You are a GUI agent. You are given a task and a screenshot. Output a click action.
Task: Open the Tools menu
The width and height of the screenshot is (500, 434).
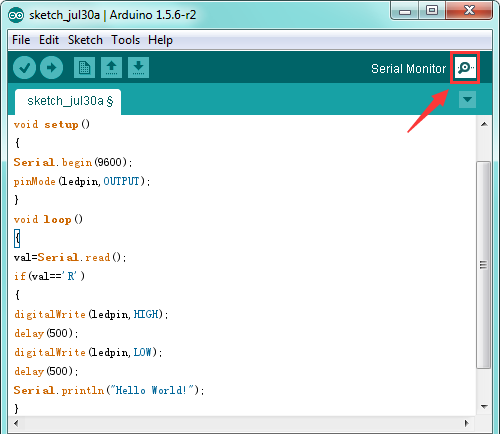tap(125, 40)
